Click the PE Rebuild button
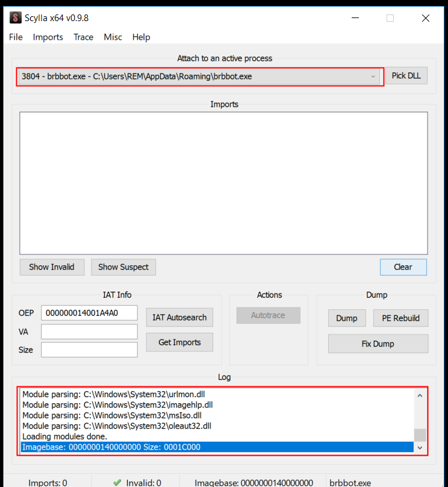The image size is (448, 487). pos(400,318)
